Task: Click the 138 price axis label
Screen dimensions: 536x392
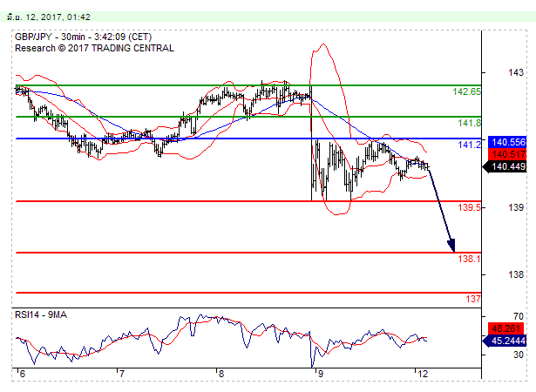Action: coord(516,274)
